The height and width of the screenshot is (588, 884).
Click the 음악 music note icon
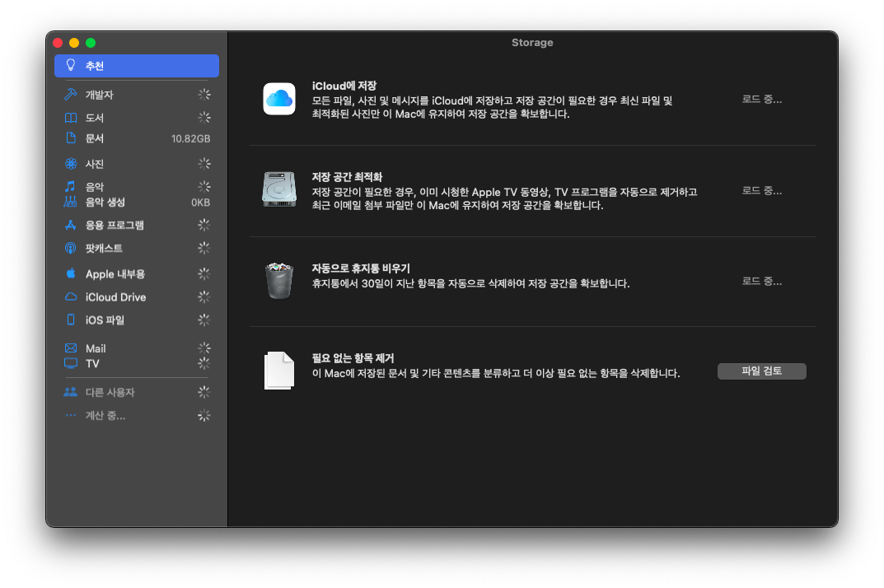click(x=70, y=186)
